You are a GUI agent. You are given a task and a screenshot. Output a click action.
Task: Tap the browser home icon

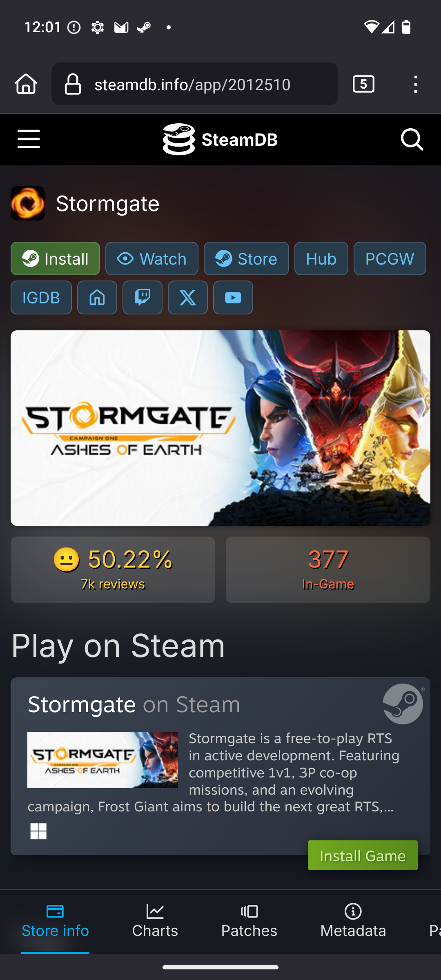click(x=26, y=84)
